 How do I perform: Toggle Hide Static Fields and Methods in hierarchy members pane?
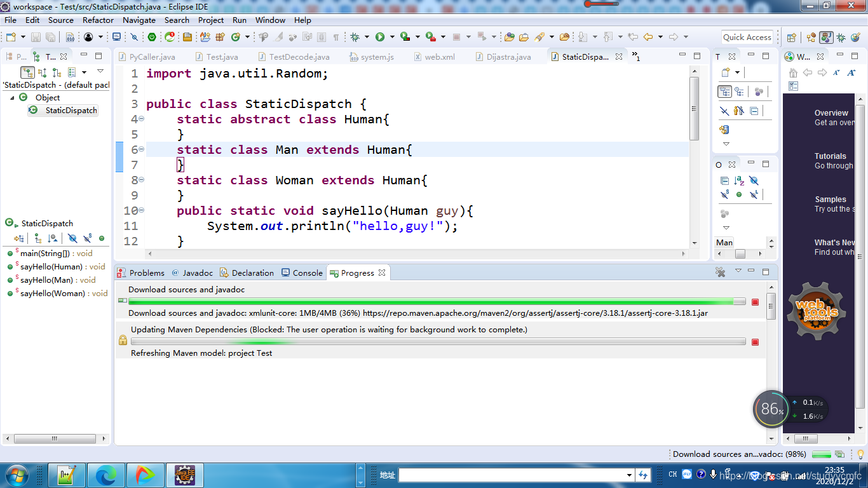pos(87,238)
